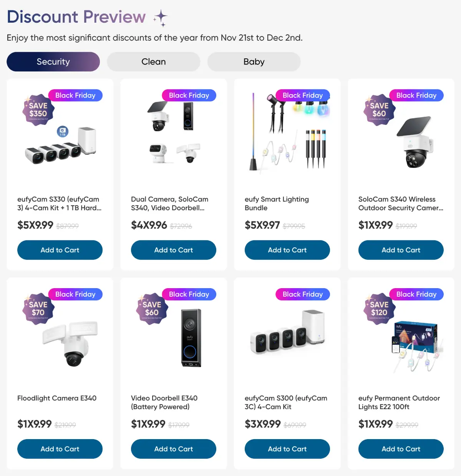The image size is (461, 476).
Task: Add SoloCam S340 Wireless camera to cart
Action: click(401, 250)
